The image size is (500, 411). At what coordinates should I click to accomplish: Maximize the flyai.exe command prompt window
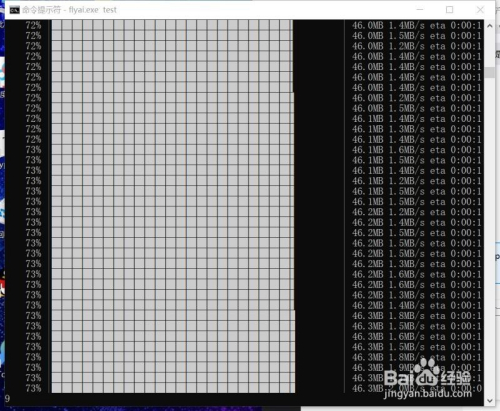pyautogui.click(x=449, y=10)
